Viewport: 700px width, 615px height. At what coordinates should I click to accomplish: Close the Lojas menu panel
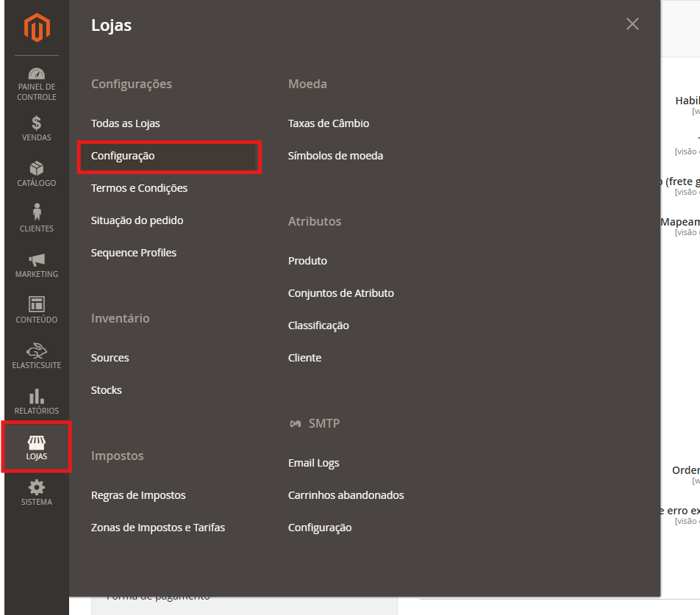632,24
